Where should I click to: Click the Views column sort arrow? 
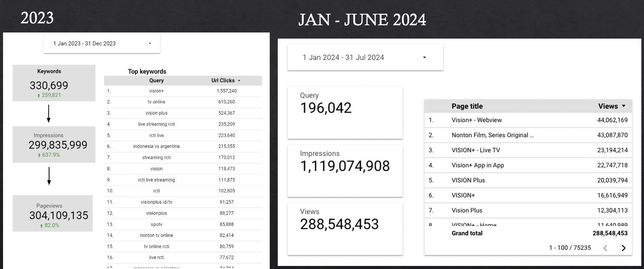click(624, 106)
